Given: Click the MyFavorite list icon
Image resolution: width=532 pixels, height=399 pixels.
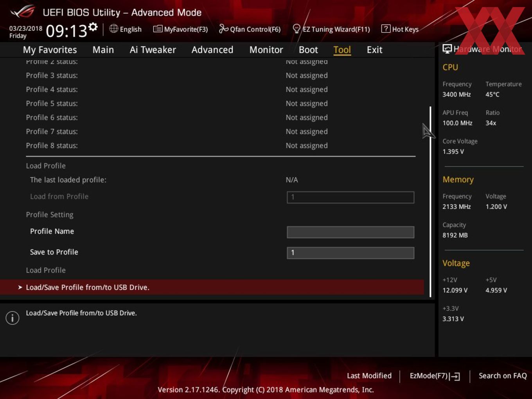Looking at the screenshot, I should (158, 29).
